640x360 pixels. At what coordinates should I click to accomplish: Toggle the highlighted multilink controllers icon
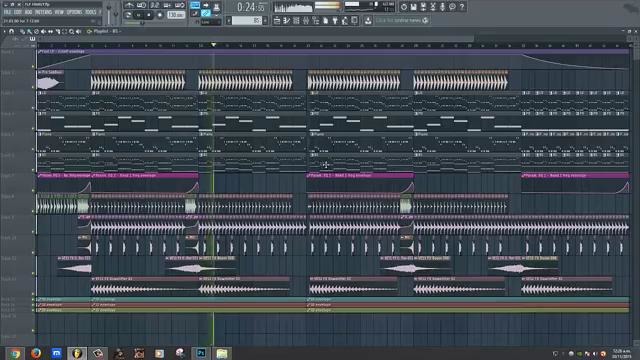tap(206, 13)
